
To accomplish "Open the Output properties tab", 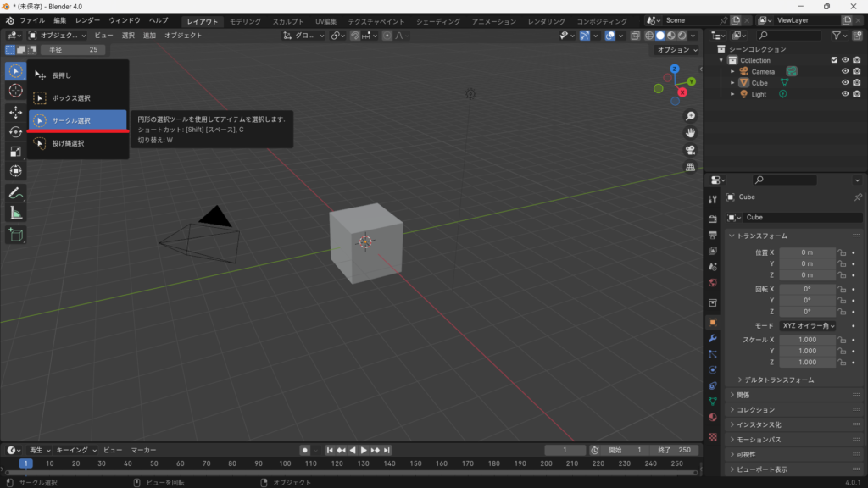I will click(712, 236).
